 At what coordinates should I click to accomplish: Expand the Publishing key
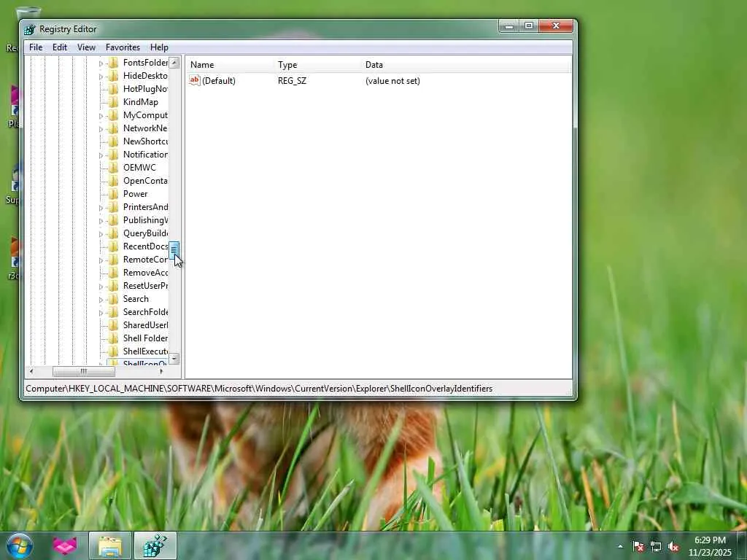pyautogui.click(x=101, y=221)
